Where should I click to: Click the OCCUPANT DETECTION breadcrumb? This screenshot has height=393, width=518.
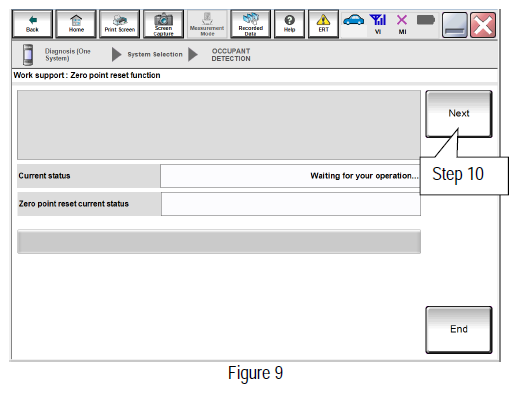231,55
